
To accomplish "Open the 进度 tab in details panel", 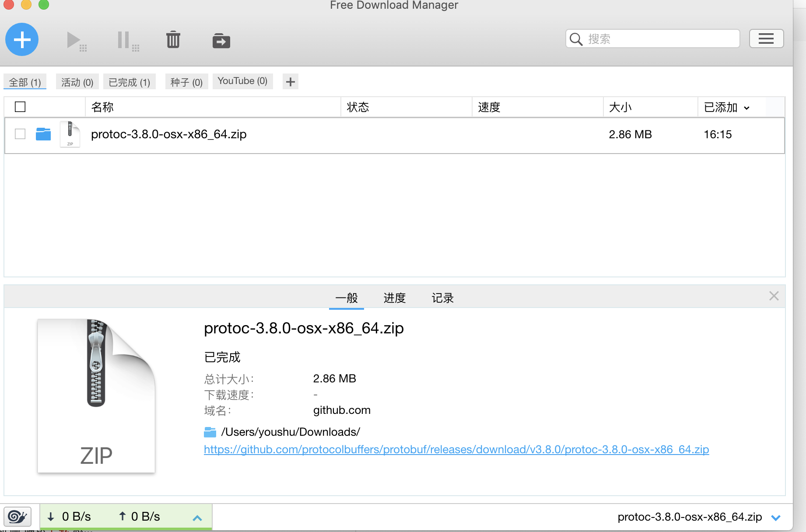I will click(x=394, y=298).
